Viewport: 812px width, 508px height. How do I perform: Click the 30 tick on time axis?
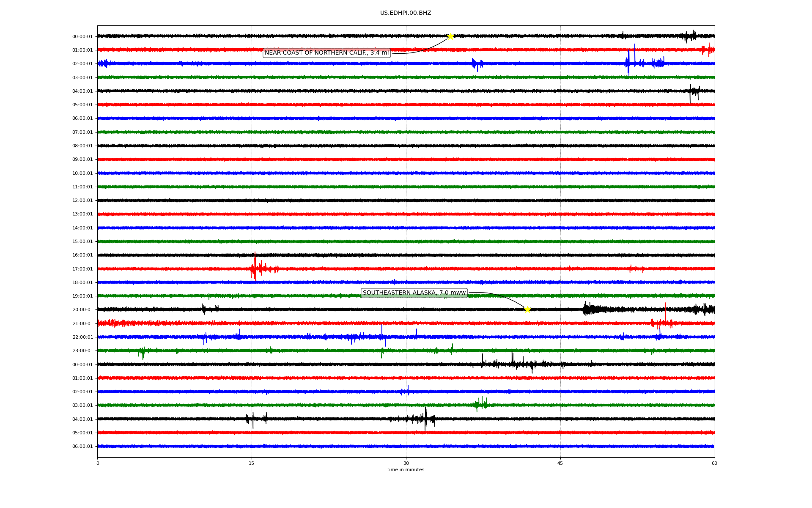[406, 463]
